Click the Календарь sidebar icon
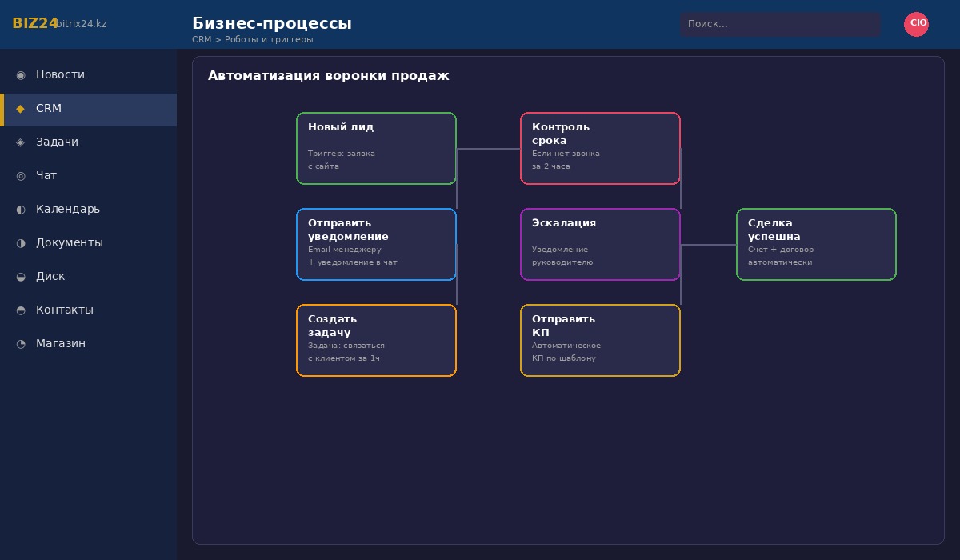Screen dimensions: 960x560 (x=21, y=210)
